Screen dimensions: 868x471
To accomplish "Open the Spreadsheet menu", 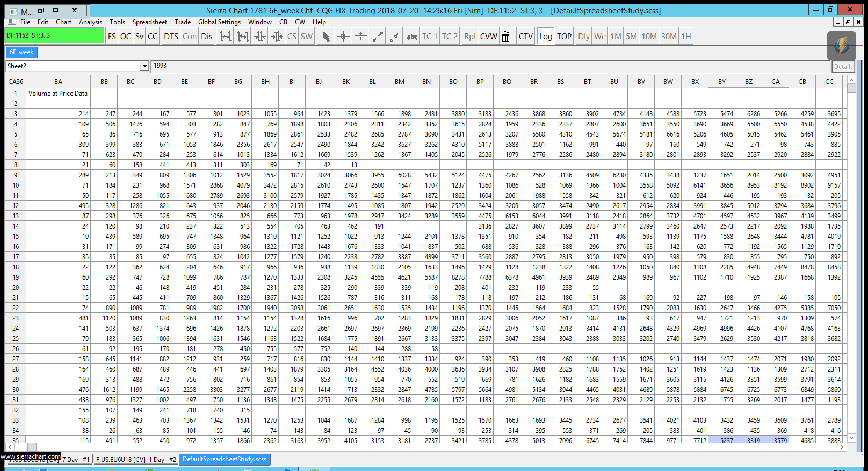I will (149, 22).
